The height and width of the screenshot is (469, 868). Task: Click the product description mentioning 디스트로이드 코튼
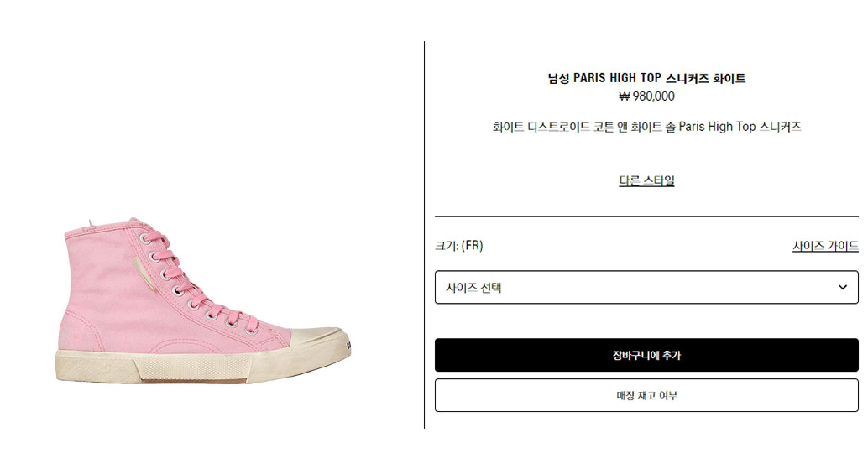(646, 127)
